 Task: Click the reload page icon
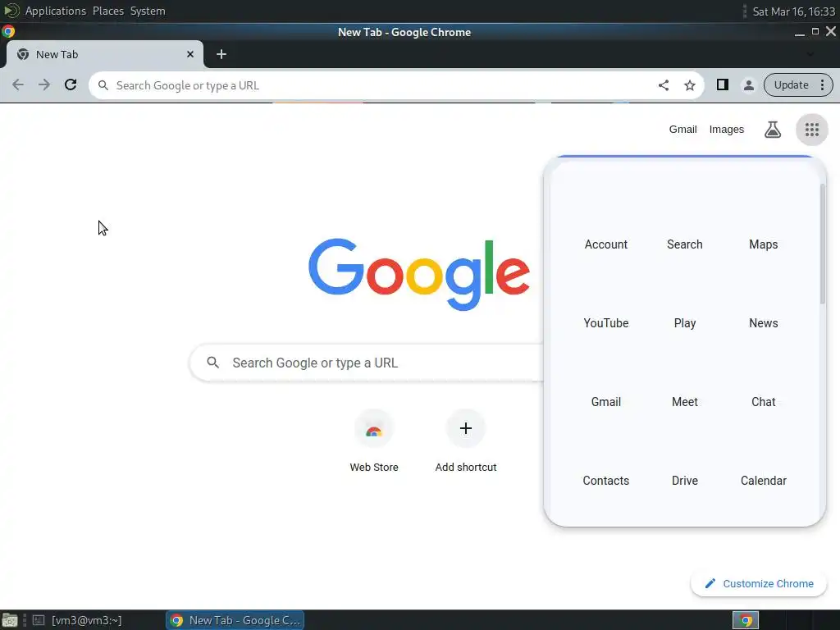(x=71, y=84)
